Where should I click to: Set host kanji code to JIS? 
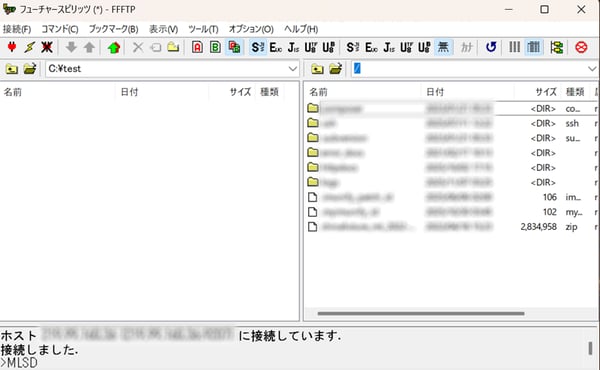(389, 47)
